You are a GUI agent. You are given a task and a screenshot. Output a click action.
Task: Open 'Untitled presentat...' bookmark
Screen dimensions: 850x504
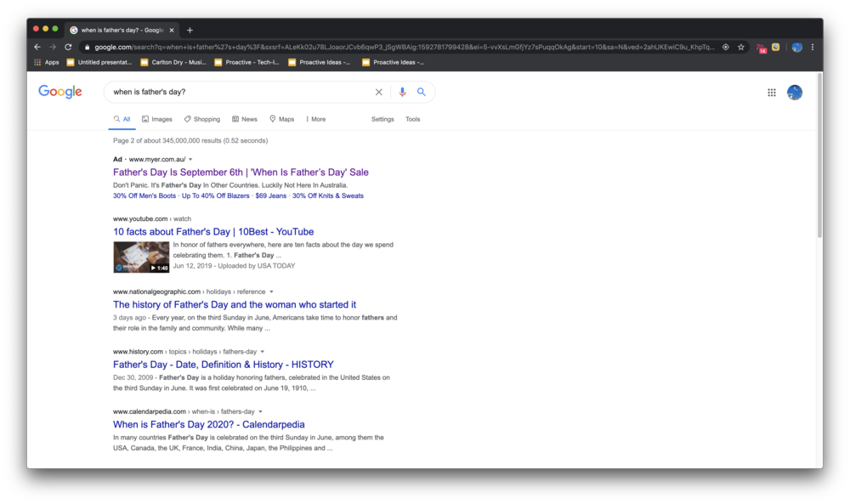[99, 62]
